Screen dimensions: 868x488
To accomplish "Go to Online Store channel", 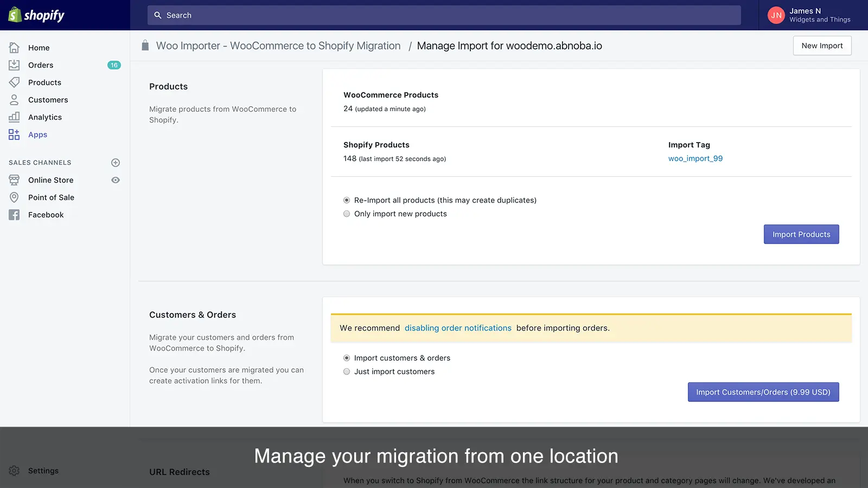I will point(50,180).
